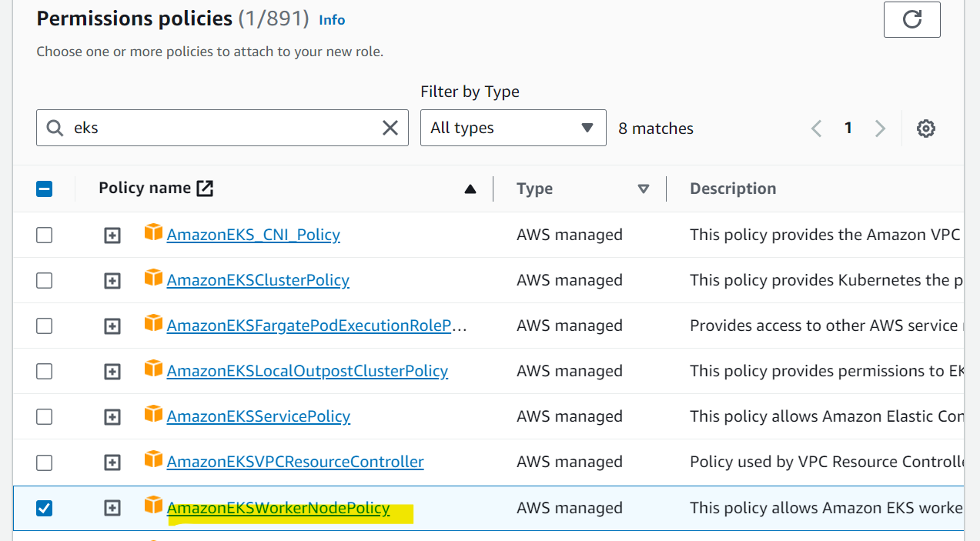The height and width of the screenshot is (541, 980).
Task: Click the orange icon for AmazonEKSServicePolicy
Action: tap(154, 414)
